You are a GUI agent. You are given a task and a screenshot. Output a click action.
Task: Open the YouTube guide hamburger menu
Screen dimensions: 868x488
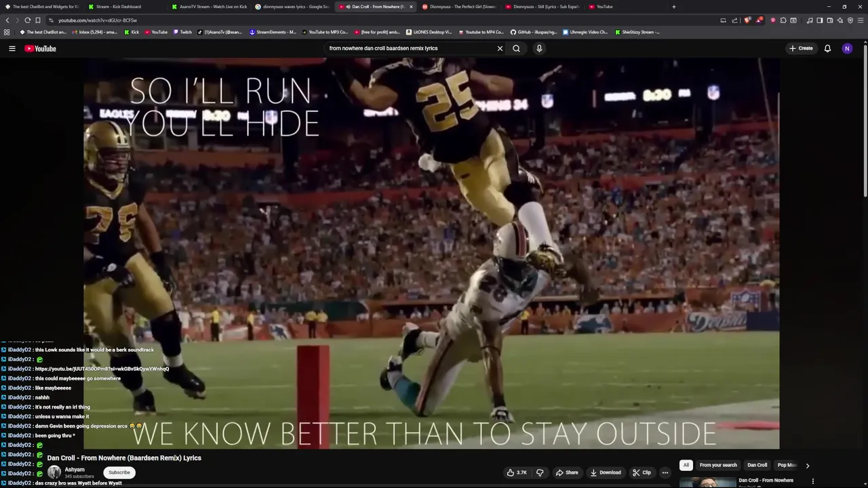(x=12, y=48)
